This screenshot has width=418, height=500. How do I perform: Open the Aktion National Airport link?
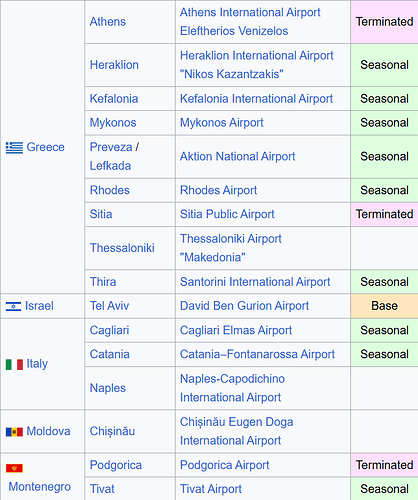point(238,156)
